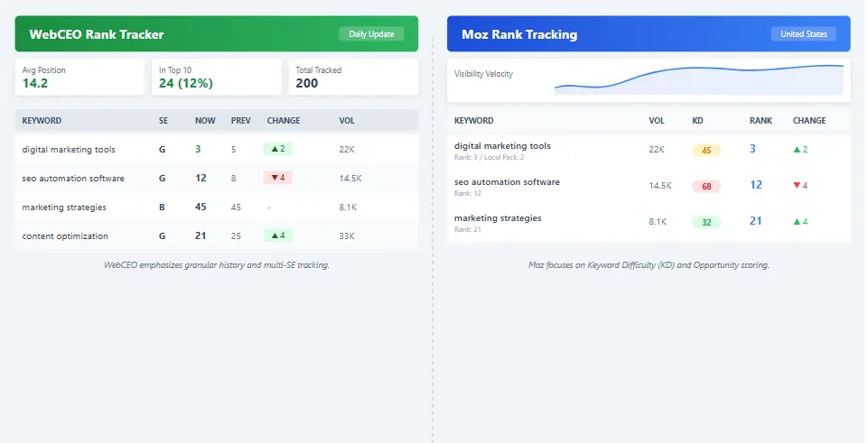The width and height of the screenshot is (868, 443).
Task: Sort Moz table by CHANGE header
Action: (809, 121)
